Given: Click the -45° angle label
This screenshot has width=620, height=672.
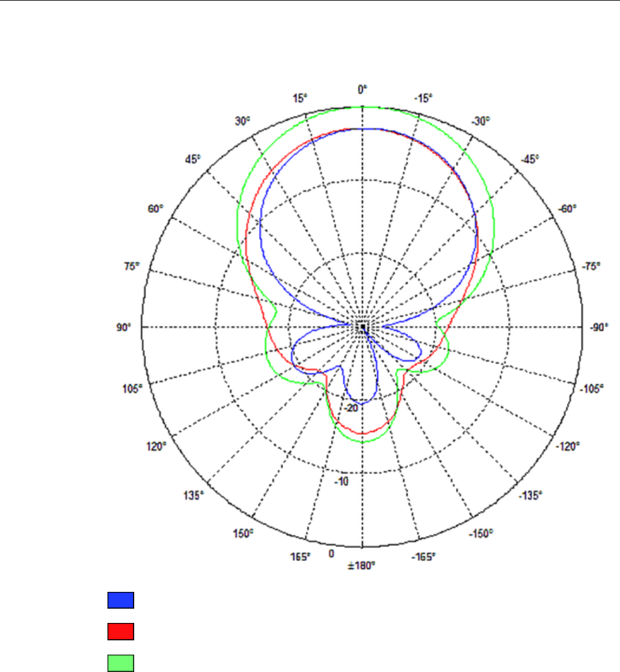Looking at the screenshot, I should (x=530, y=160).
